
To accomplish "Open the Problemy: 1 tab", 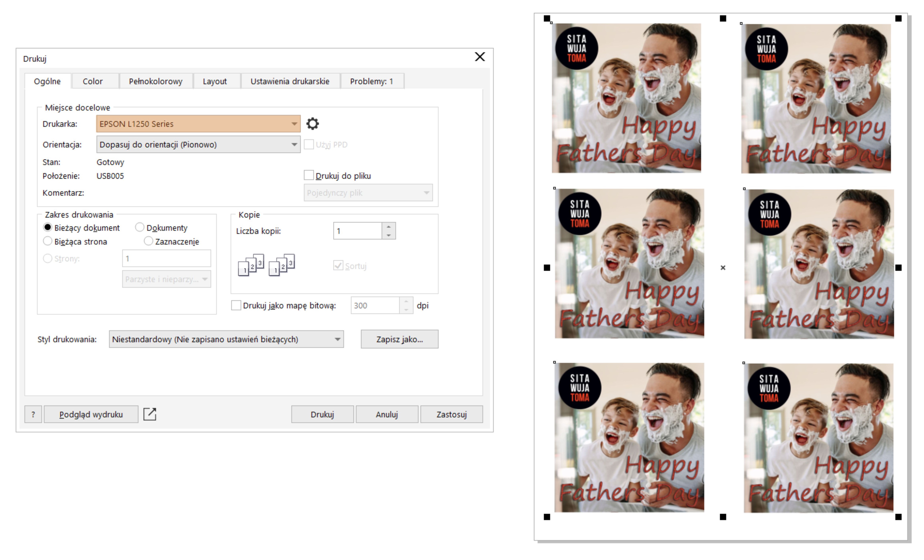I will click(x=371, y=81).
